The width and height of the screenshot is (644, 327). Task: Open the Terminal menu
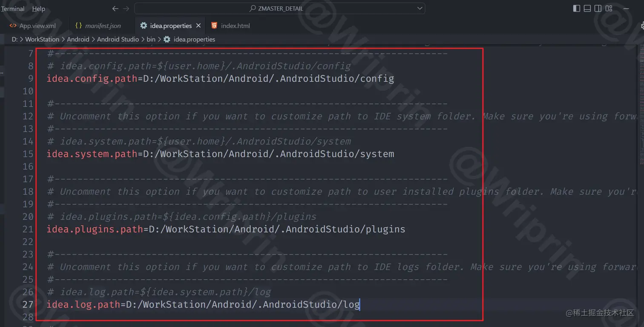coord(13,8)
